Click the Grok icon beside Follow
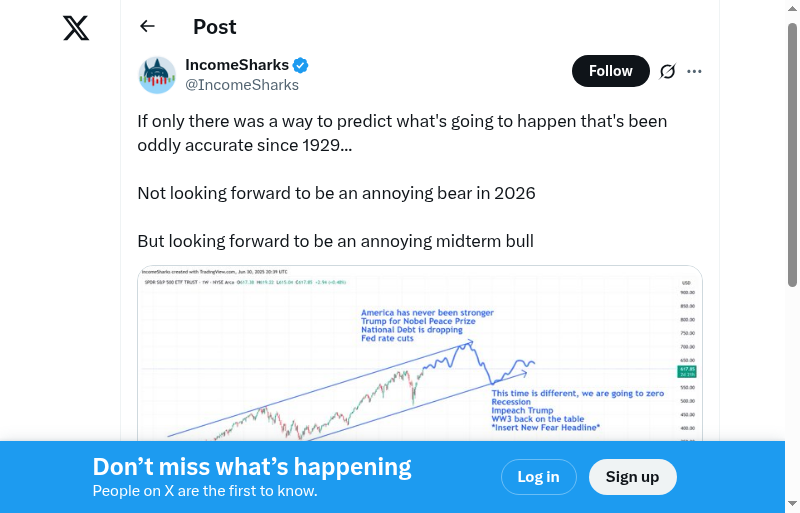Screen dimensions: 800x513 coord(668,71)
